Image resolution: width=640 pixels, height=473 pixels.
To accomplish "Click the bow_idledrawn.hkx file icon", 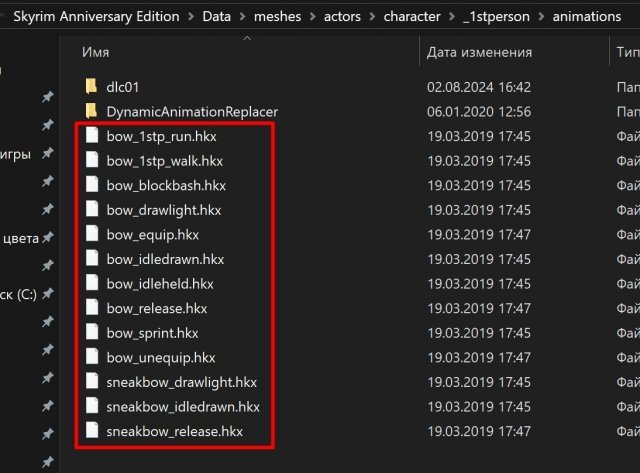I will point(92,259).
